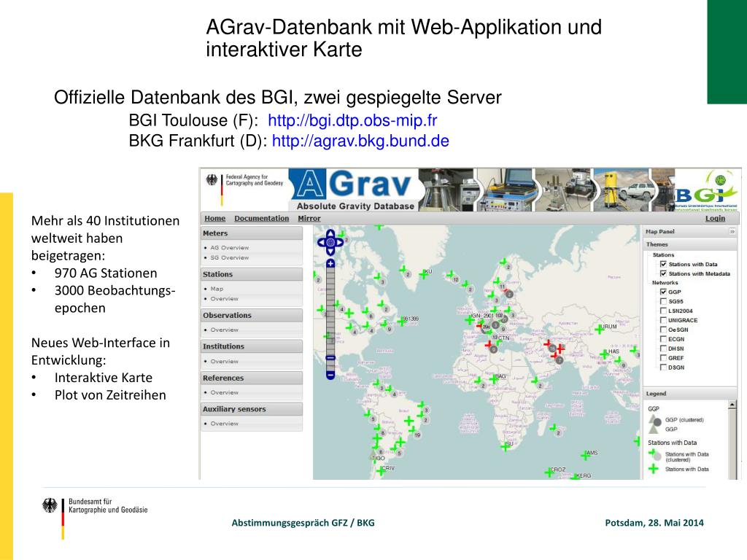Screen dimensions: 747x560
Task: Click the Login link
Action: coord(715,218)
